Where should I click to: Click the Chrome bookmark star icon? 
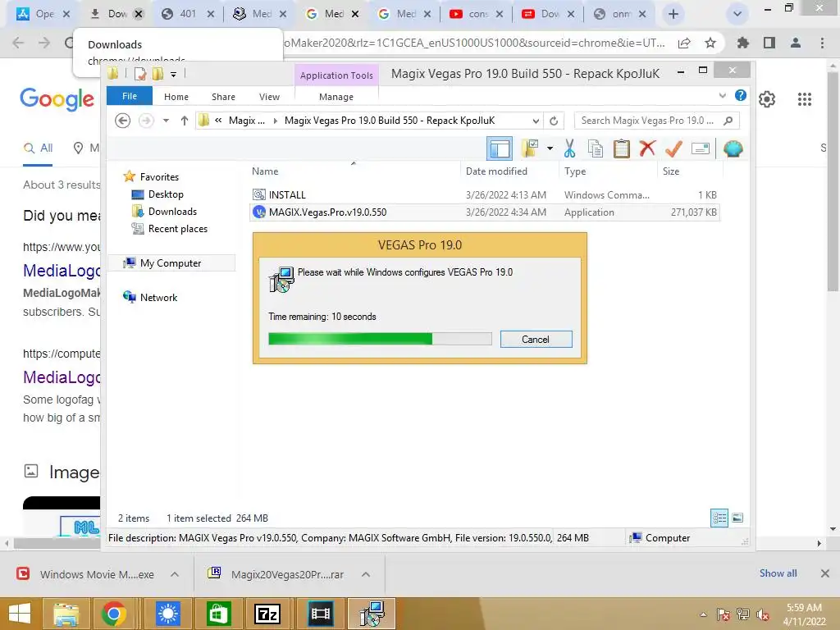click(710, 43)
